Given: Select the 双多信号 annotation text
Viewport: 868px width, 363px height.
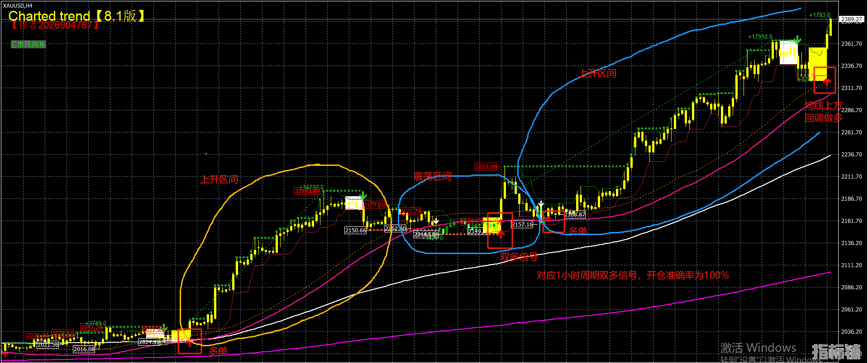Looking at the screenshot, I should point(519,257).
